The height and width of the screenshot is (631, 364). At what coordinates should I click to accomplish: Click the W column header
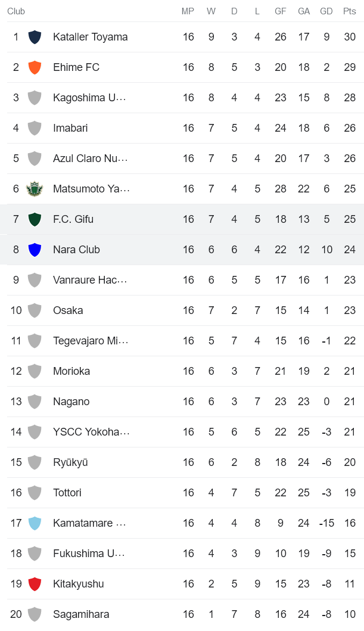click(211, 11)
